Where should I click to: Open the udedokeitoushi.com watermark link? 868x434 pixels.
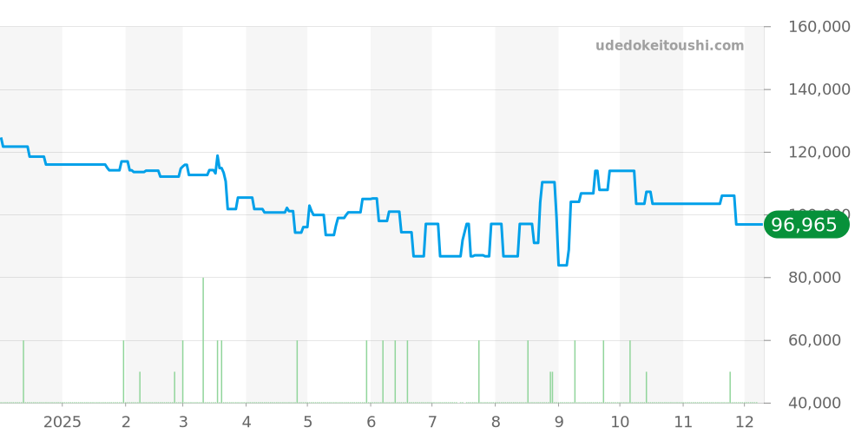click(669, 46)
